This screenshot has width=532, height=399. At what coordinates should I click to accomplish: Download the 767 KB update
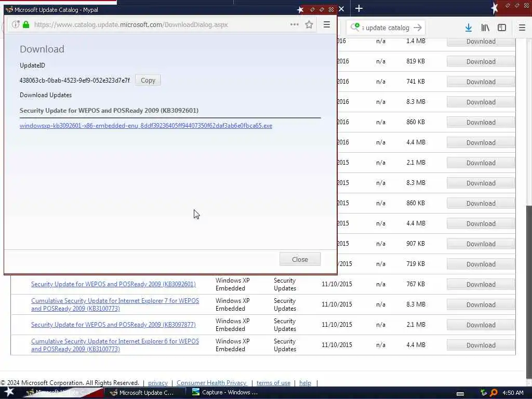point(481,284)
